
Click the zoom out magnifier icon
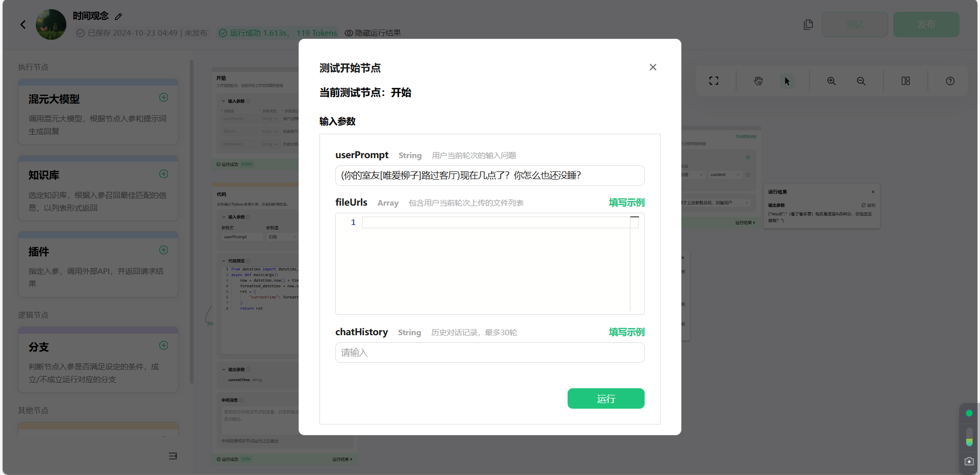(x=861, y=81)
